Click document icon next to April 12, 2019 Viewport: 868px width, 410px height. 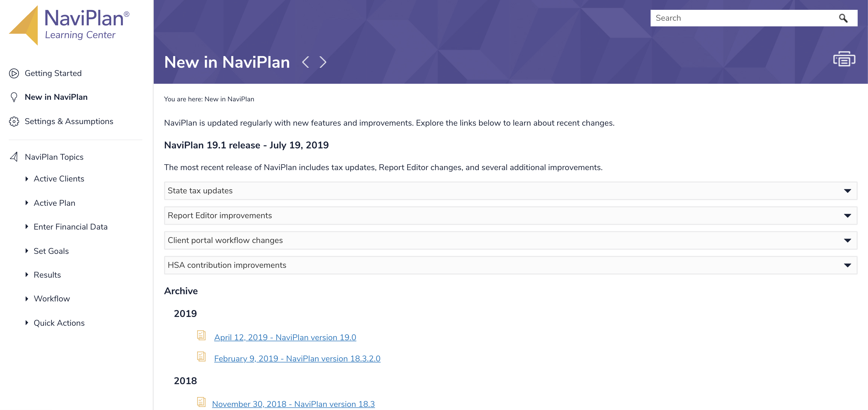pos(201,336)
